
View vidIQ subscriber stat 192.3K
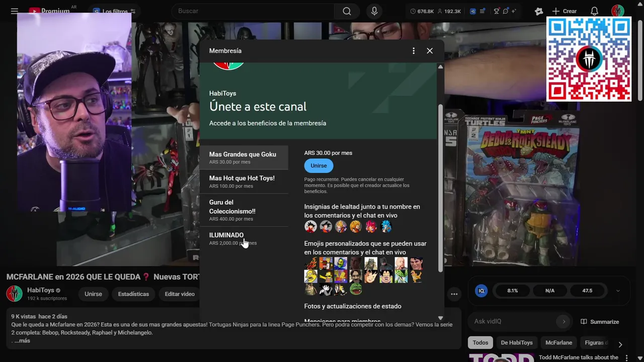[x=449, y=11]
